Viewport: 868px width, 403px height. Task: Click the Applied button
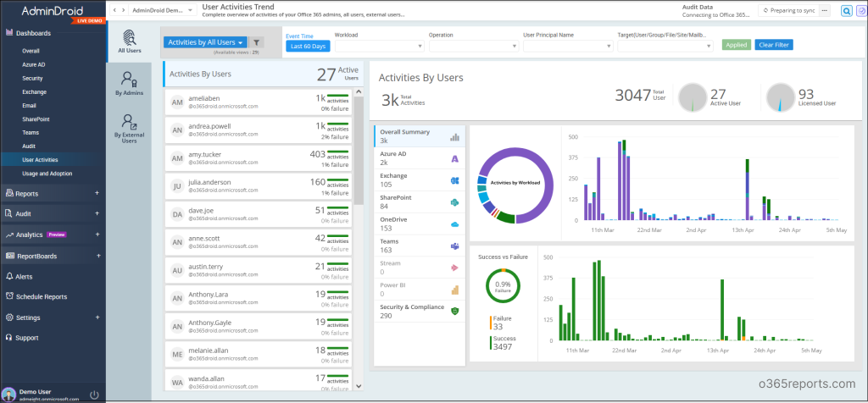[x=737, y=45]
